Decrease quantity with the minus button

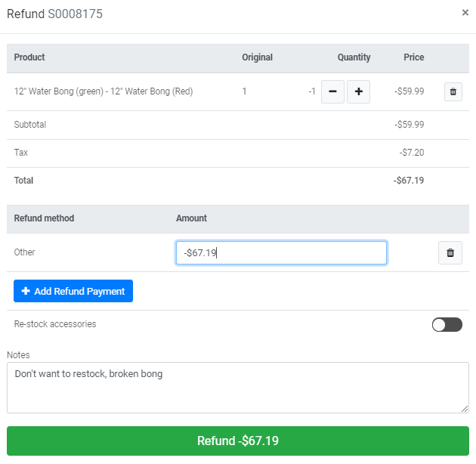click(332, 91)
